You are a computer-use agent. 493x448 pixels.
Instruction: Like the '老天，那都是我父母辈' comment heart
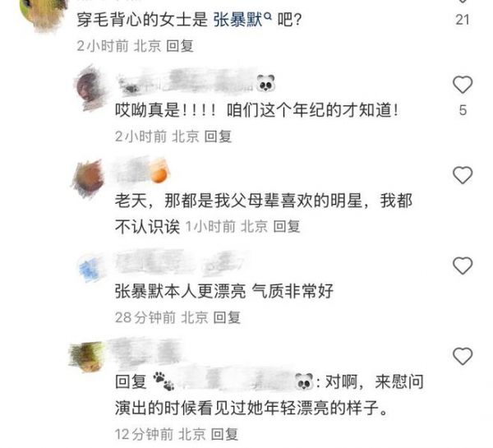tap(463, 175)
